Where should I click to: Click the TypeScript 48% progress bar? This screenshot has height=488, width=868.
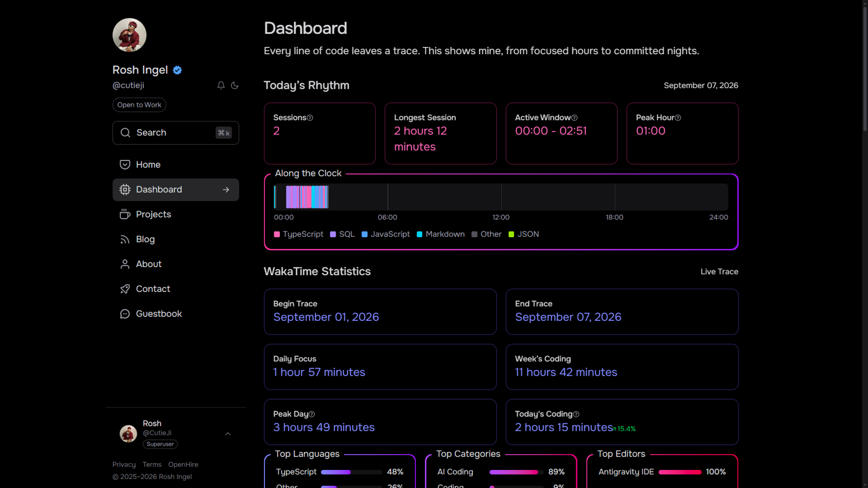(351, 472)
